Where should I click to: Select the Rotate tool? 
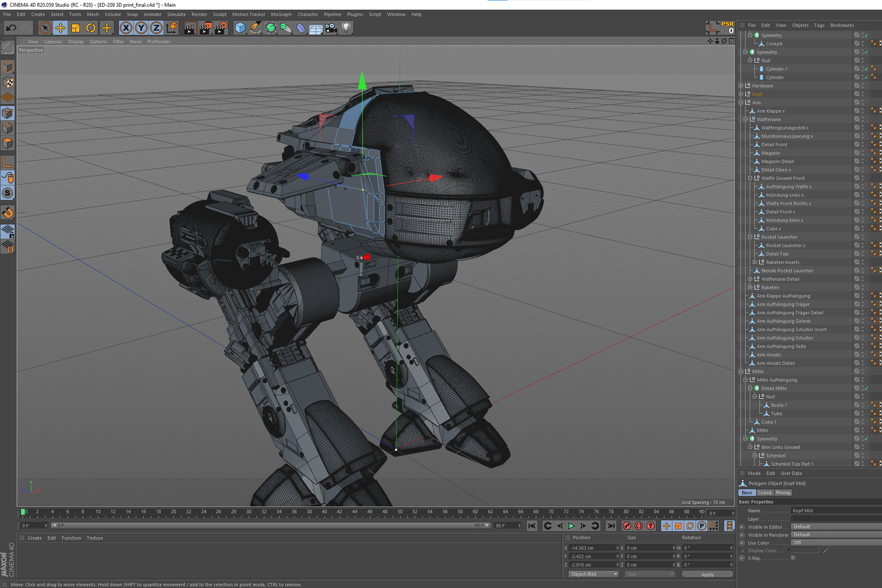coord(90,28)
